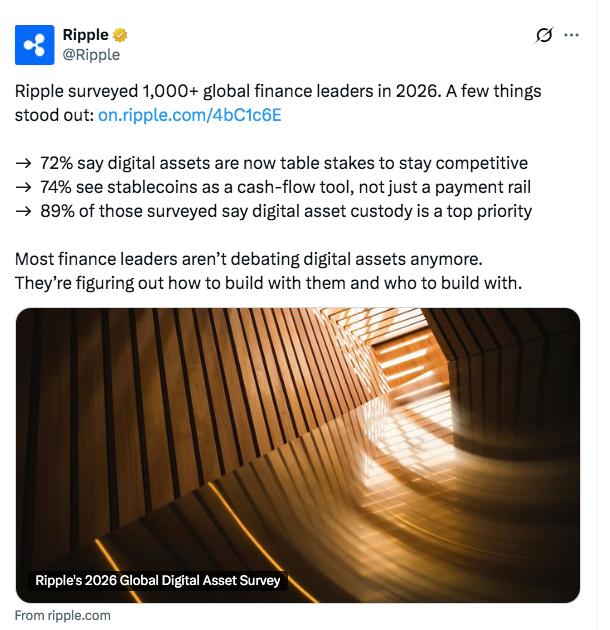Click the "From ripple.com" source text

pos(63,615)
